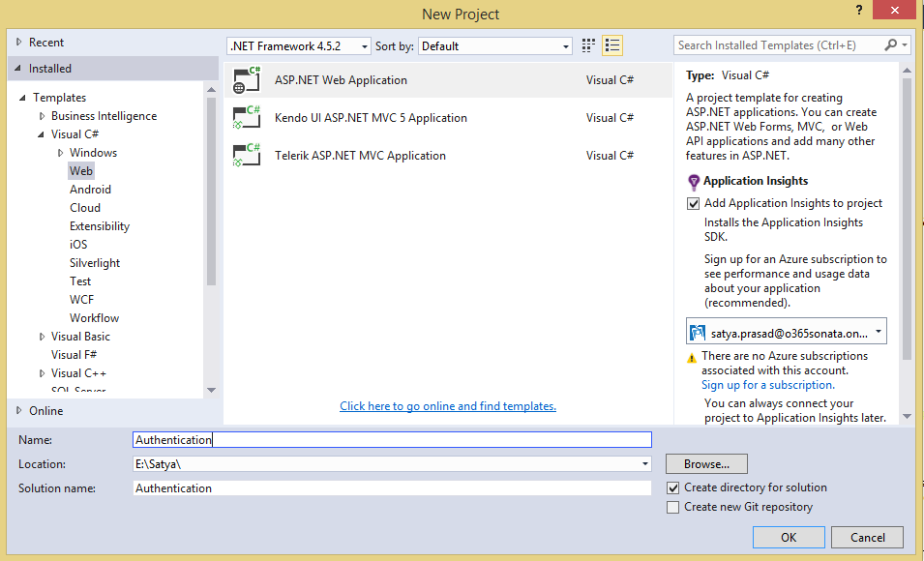The image size is (924, 561).
Task: Switch to medium icons list view
Action: (x=612, y=45)
